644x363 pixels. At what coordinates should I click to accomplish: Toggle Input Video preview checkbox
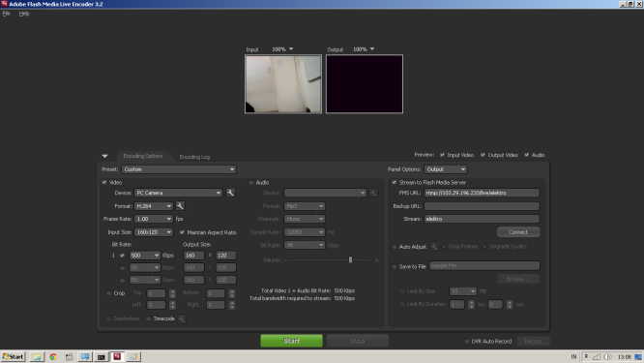click(442, 155)
